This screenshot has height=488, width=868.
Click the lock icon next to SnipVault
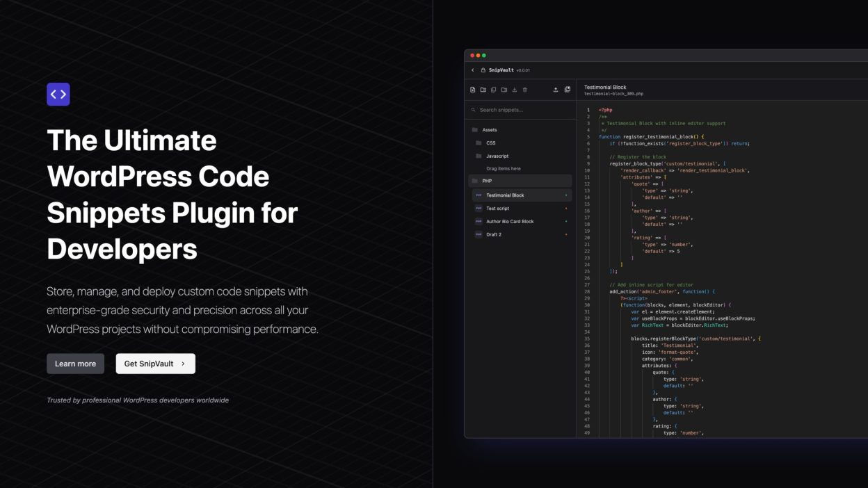[483, 70]
